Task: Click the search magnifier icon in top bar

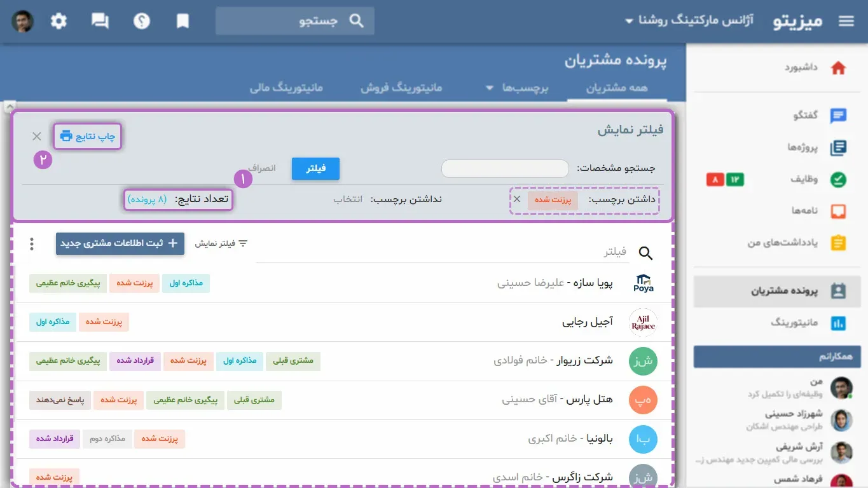Action: click(x=357, y=21)
